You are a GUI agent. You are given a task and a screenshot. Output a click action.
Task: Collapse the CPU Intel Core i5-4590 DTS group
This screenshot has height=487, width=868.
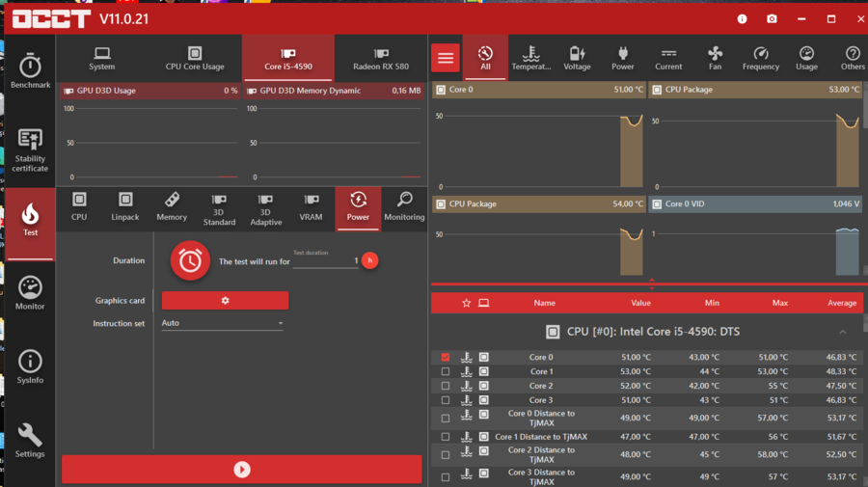(843, 332)
